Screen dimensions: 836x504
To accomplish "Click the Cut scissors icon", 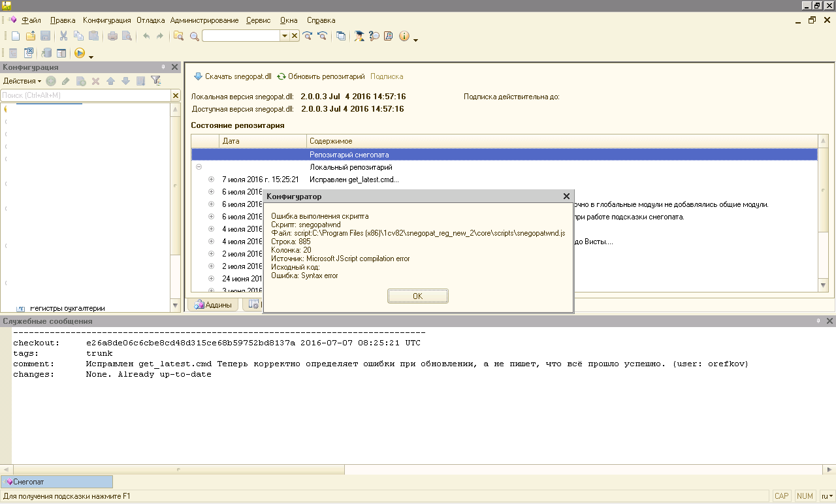I will [64, 36].
